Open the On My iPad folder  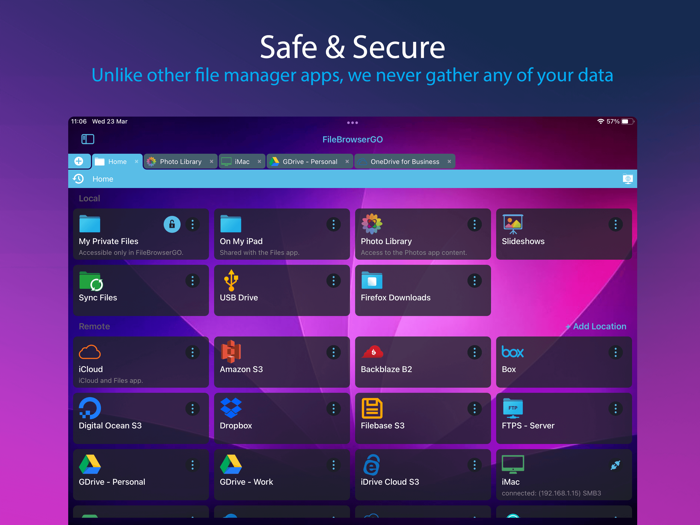point(282,234)
